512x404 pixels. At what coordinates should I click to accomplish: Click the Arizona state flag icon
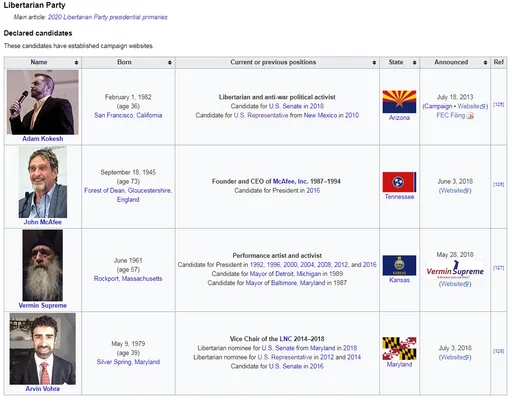399,101
